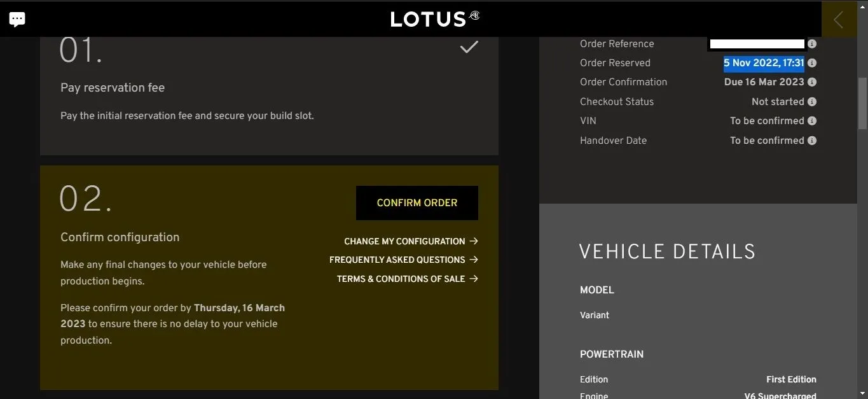Click the highlighted 5 Nov 2022 date
This screenshot has width=868, height=399.
764,63
